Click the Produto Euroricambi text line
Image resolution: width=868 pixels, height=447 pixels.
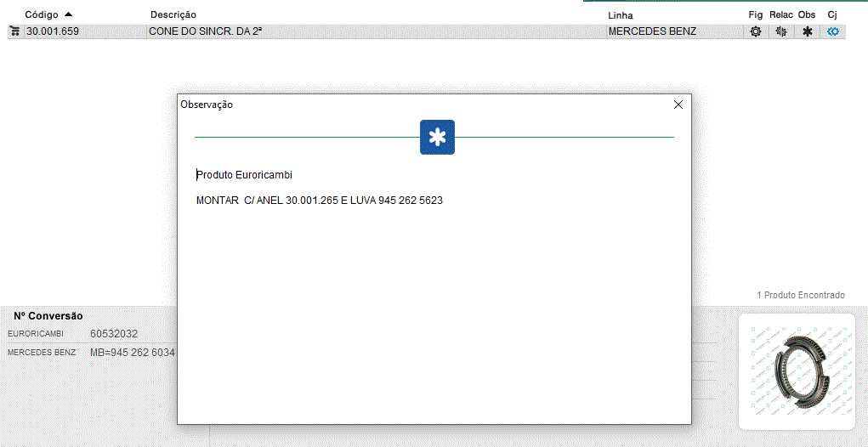click(x=245, y=175)
